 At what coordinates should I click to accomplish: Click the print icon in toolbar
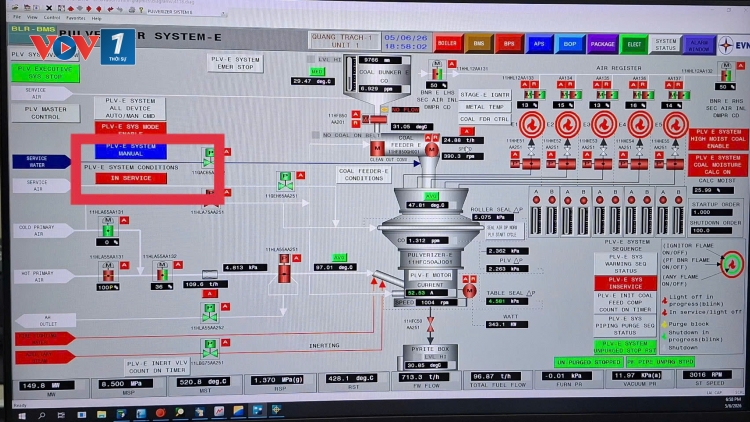pos(132,9)
